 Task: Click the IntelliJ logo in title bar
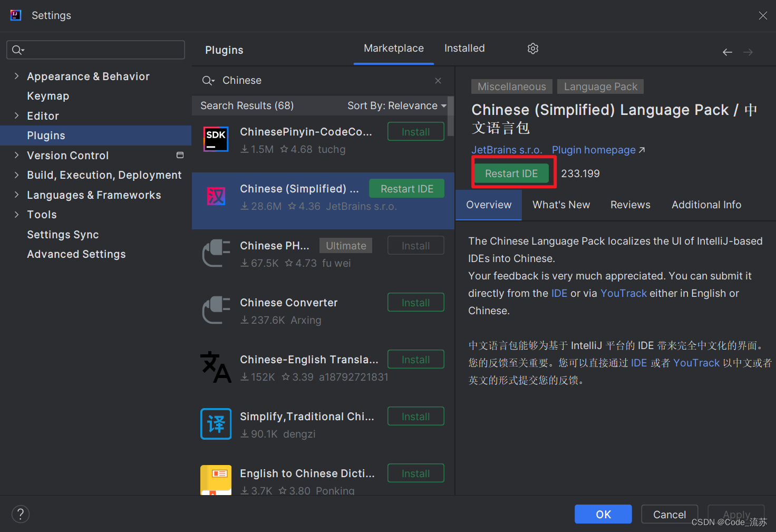(x=16, y=15)
